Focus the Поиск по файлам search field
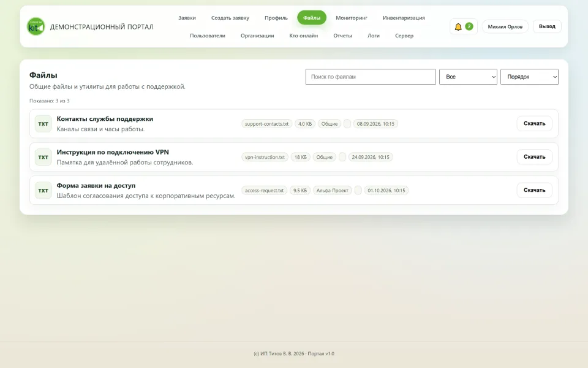The width and height of the screenshot is (588, 368). click(371, 77)
